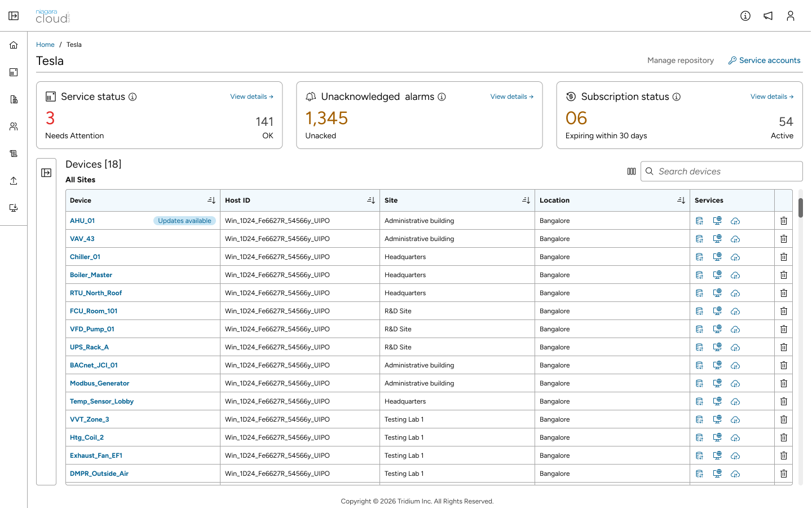Screen dimensions: 812x508
Task: Expand the sites panel beside Devices
Action: (x=46, y=173)
